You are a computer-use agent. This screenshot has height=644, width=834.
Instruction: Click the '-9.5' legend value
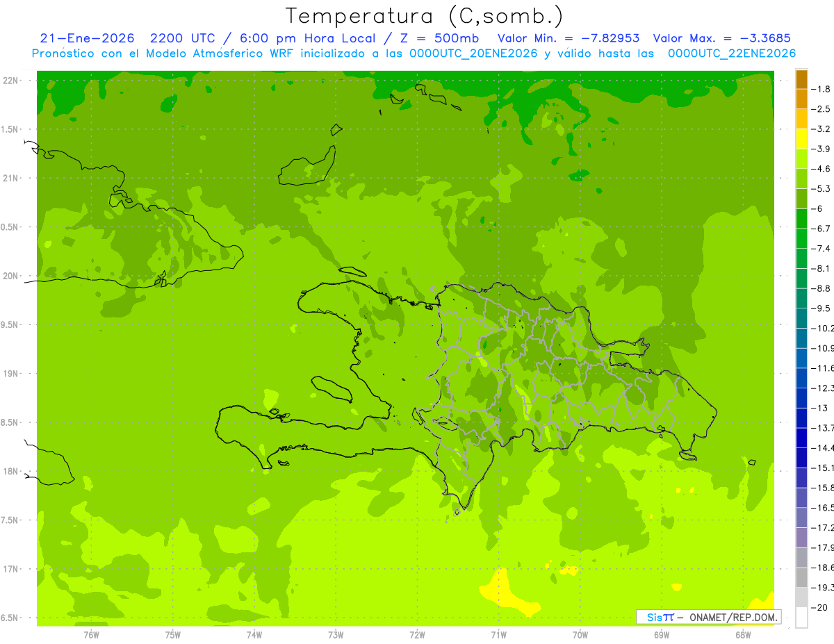coord(821,308)
